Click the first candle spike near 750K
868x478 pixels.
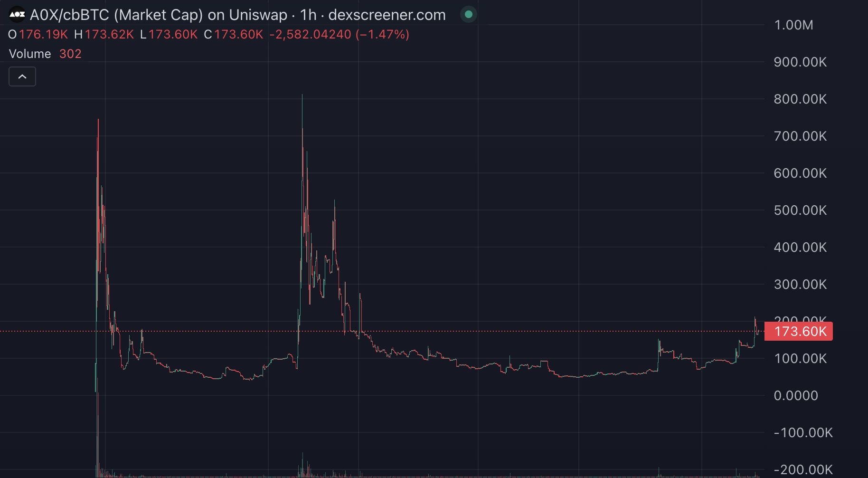98,122
